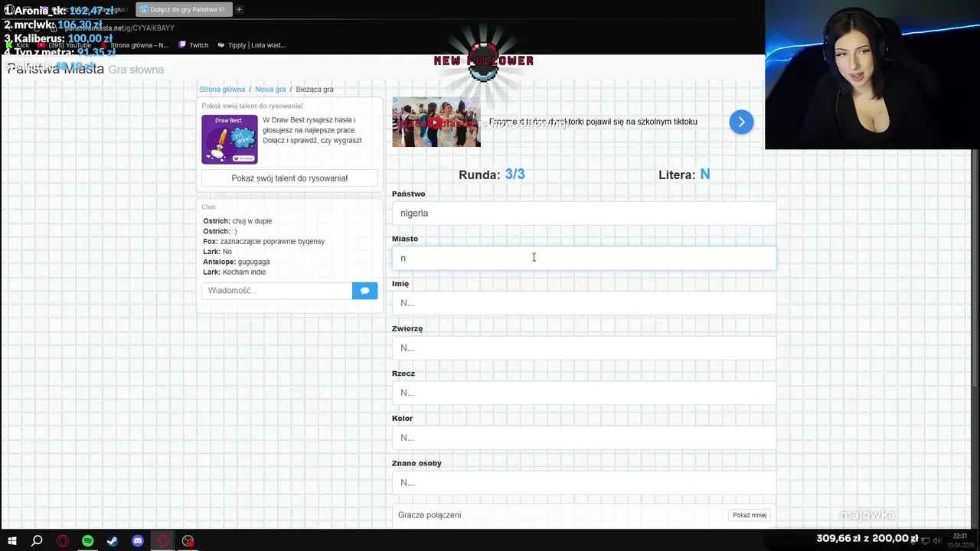This screenshot has width=980, height=551.
Task: Click 'Pokaż swój talent do rysowania!' button
Action: tap(289, 178)
